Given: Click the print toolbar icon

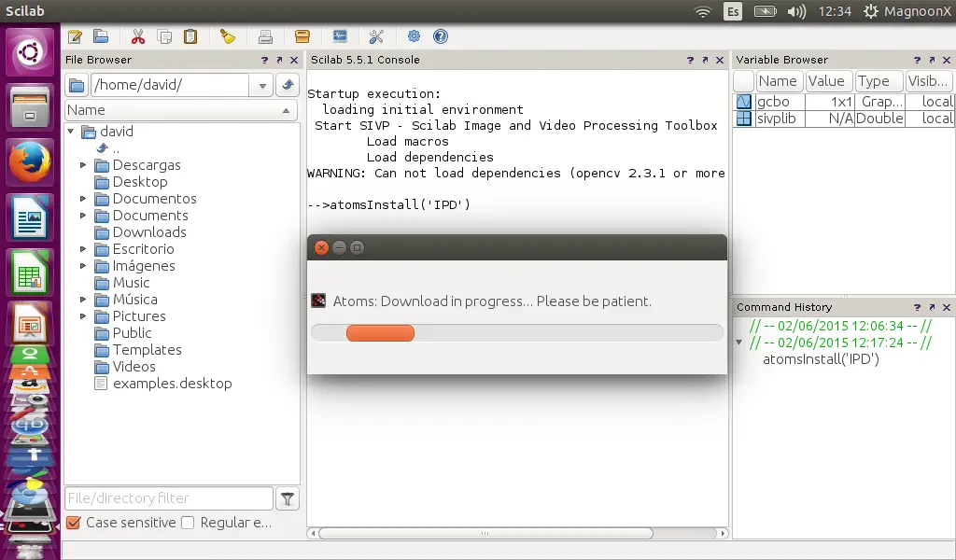Looking at the screenshot, I should pos(265,37).
